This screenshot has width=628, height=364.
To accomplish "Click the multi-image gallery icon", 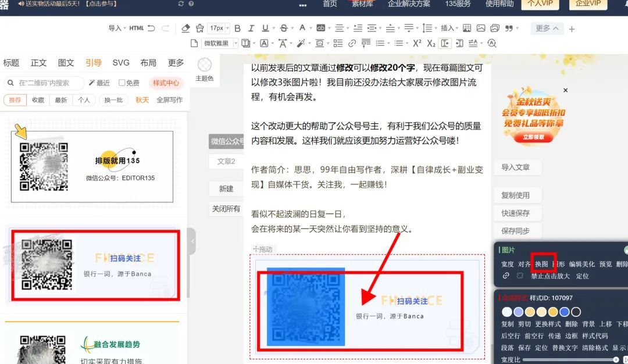I will point(495,28).
